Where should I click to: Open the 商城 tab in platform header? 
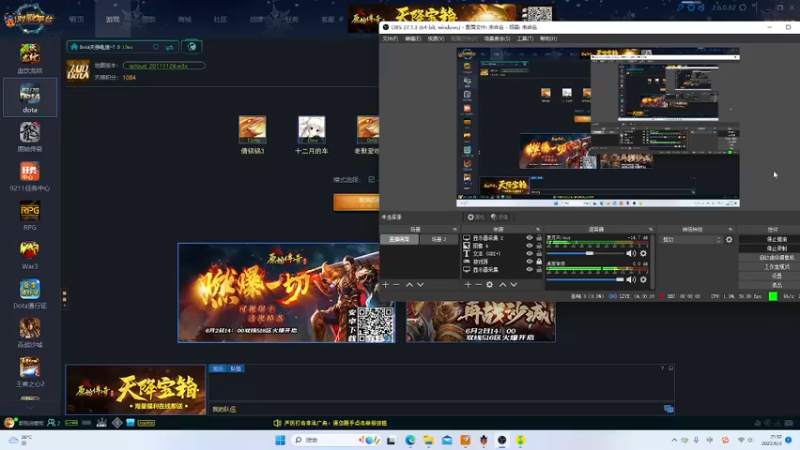click(185, 19)
